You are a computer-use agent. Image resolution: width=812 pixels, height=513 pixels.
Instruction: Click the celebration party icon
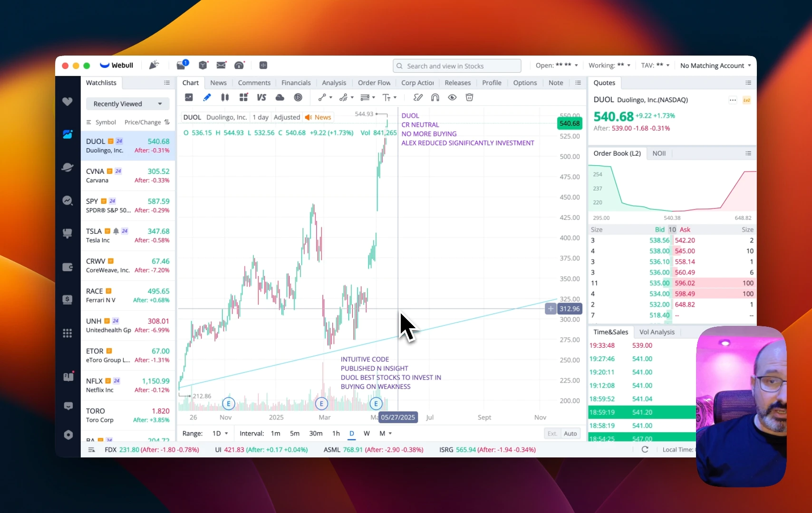tap(154, 65)
